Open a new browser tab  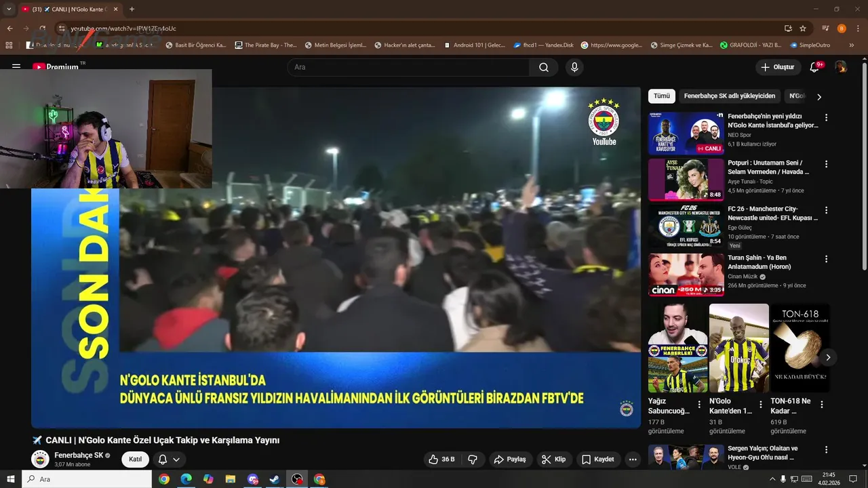[x=132, y=9]
